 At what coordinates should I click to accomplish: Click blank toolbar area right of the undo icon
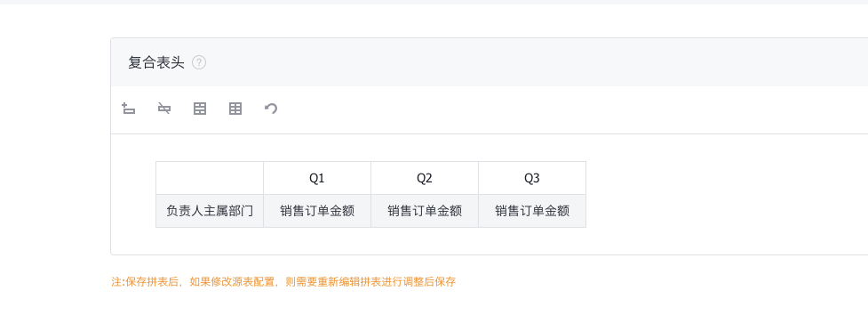tap(570, 109)
